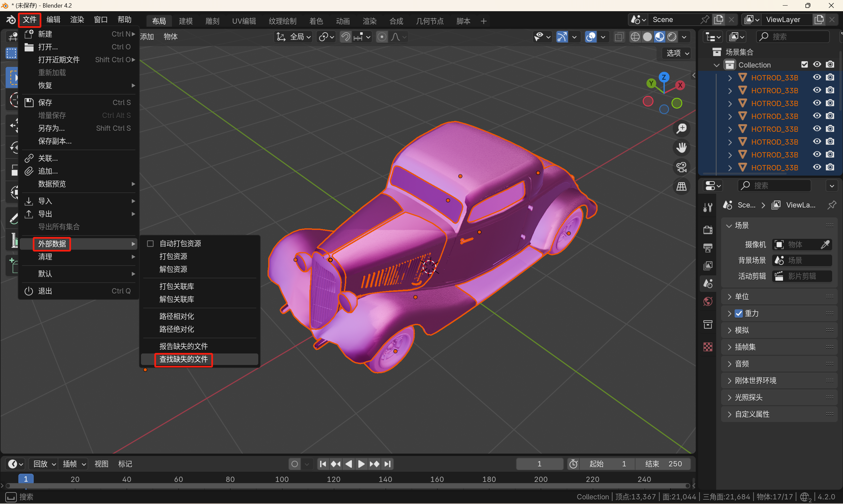Enable the 自动打包资源 checkbox
This screenshot has height=504, width=843.
[150, 244]
